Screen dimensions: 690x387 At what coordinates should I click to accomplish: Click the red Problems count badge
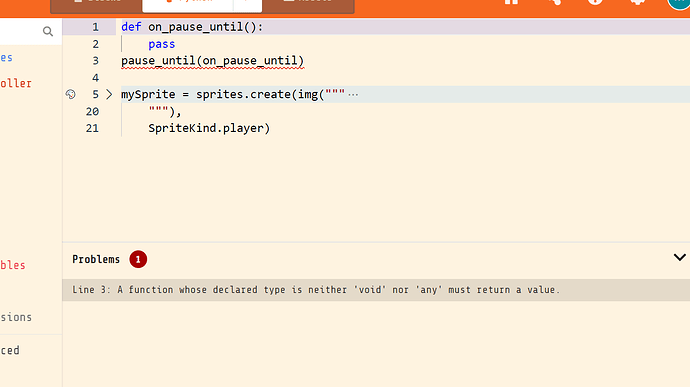coord(138,259)
